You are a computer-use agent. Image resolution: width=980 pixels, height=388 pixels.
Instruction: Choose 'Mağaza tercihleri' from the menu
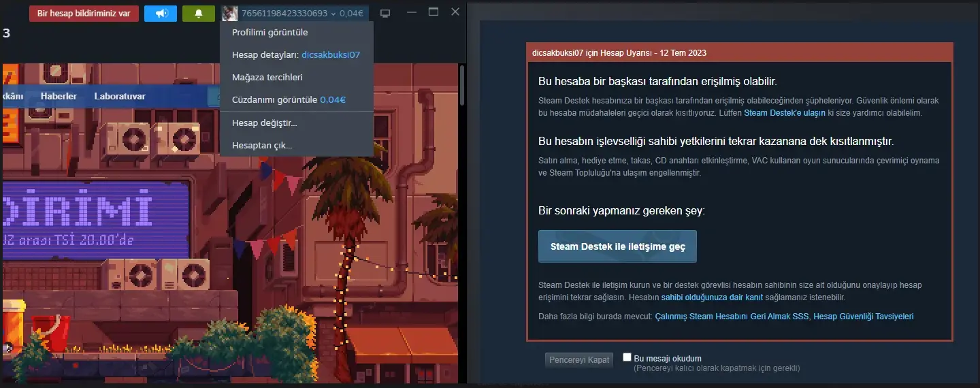[297, 77]
